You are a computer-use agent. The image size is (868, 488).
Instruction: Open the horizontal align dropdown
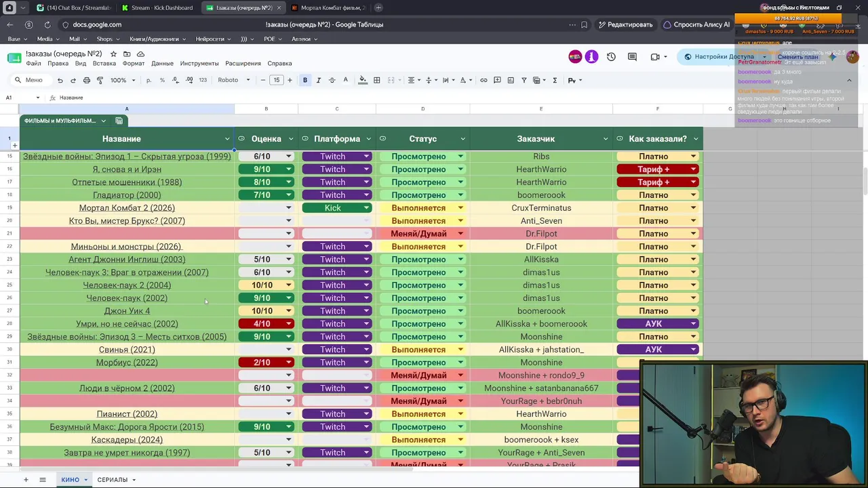pyautogui.click(x=413, y=80)
